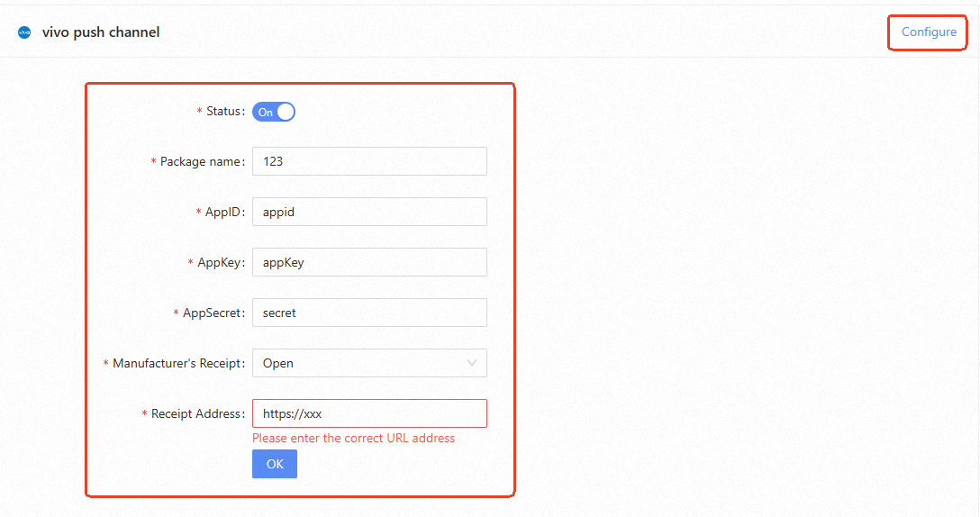Click the 'Receipt Address' label text
The width and height of the screenshot is (980, 517).
[197, 413]
